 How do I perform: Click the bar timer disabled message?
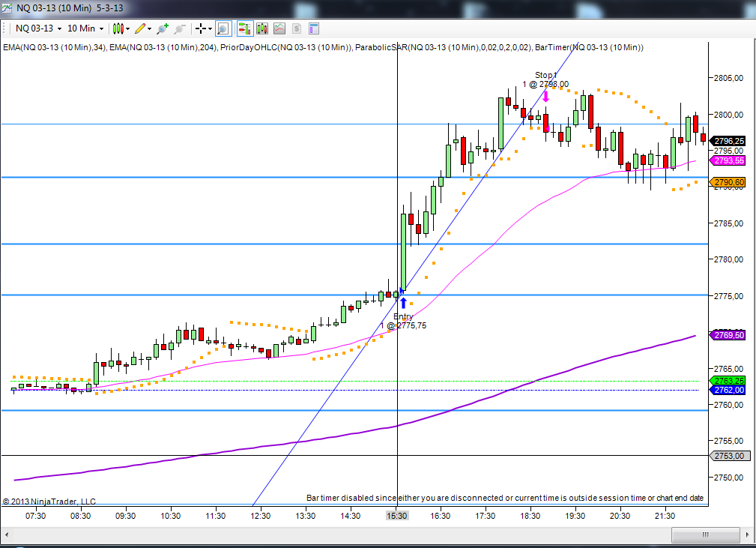coord(505,497)
